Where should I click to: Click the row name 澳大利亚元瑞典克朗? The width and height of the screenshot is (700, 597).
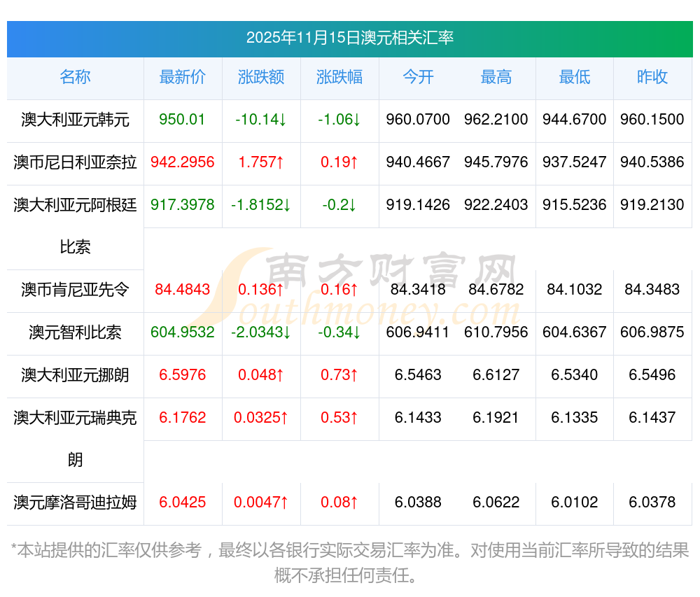pyautogui.click(x=75, y=439)
